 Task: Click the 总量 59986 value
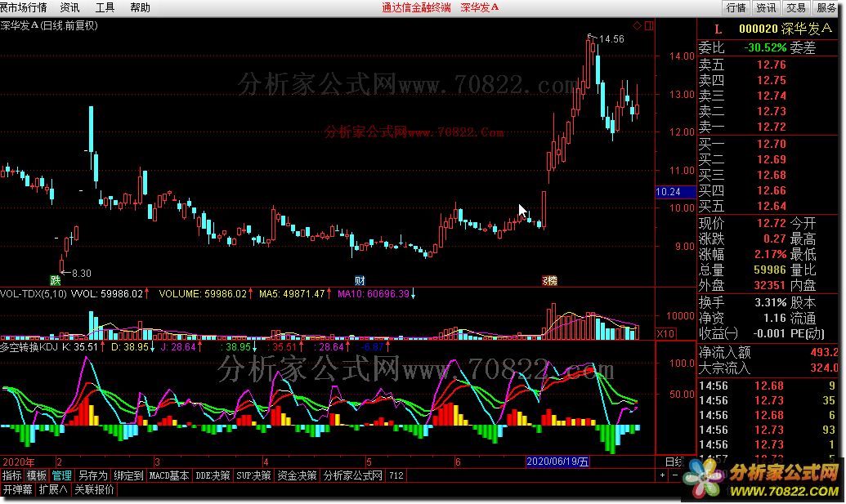click(x=770, y=270)
